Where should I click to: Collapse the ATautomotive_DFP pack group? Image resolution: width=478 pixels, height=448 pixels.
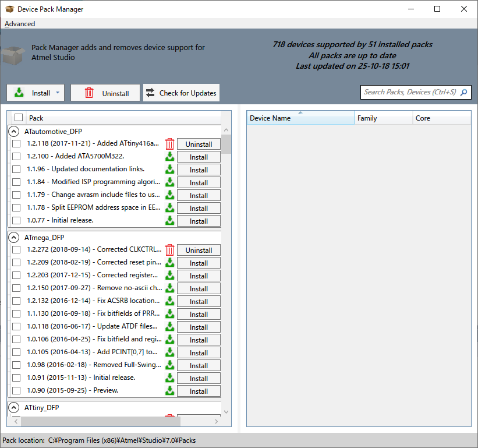14,132
